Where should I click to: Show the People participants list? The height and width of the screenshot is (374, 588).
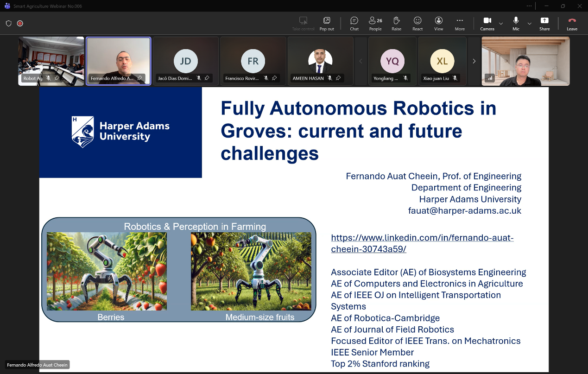(x=375, y=23)
